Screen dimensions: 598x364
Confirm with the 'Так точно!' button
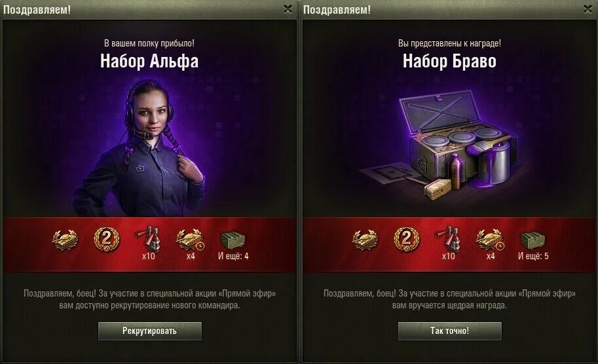click(x=450, y=331)
